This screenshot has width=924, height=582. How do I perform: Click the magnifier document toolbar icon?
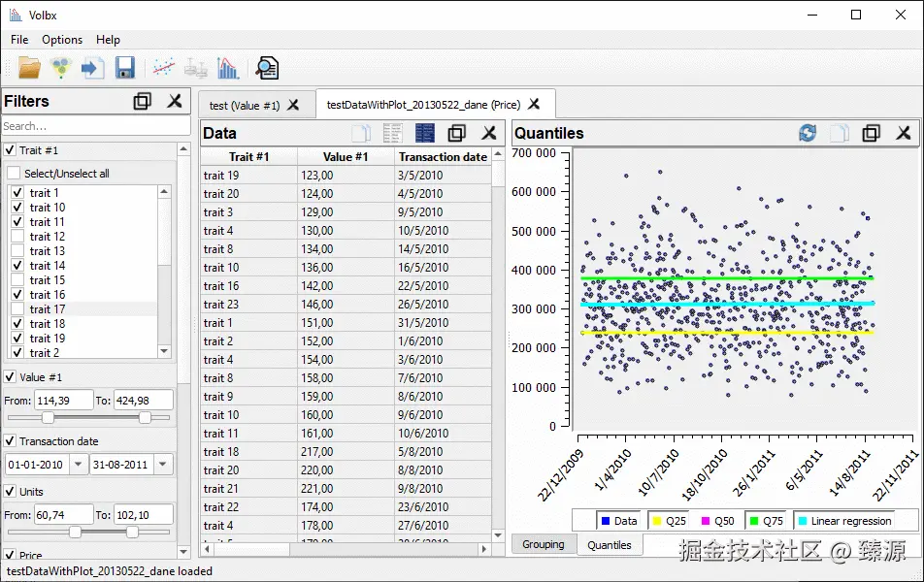click(266, 68)
